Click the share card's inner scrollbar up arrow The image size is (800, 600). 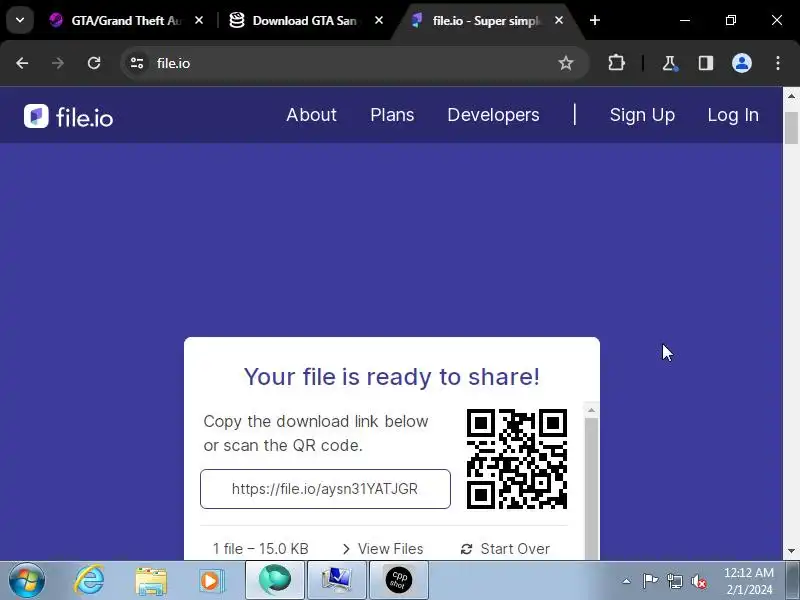coord(591,411)
